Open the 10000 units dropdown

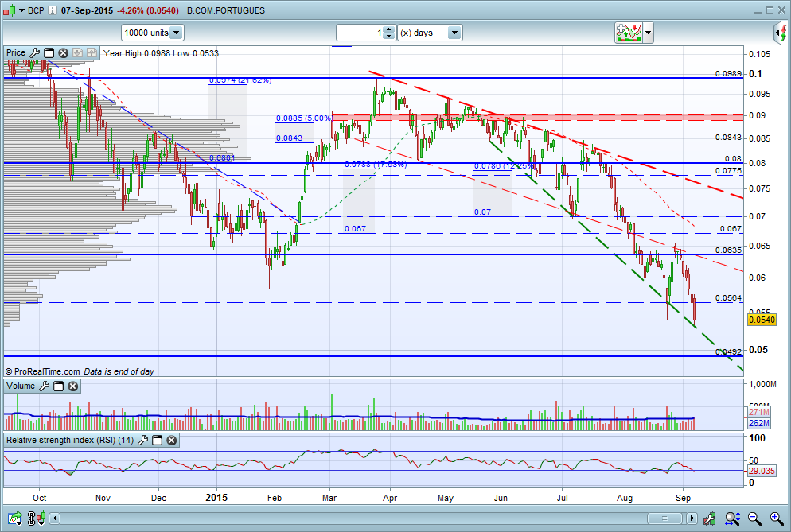click(x=152, y=33)
